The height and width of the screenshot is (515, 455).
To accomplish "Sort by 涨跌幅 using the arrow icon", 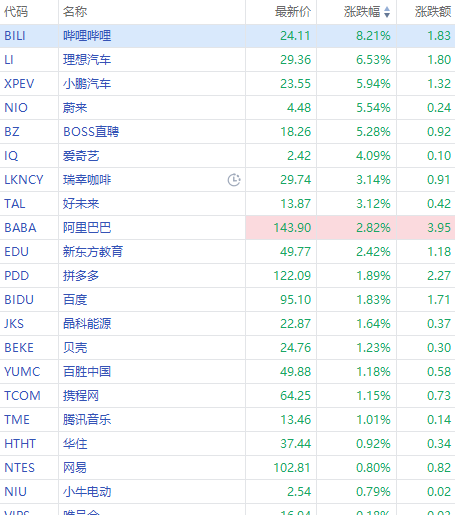I will click(387, 12).
